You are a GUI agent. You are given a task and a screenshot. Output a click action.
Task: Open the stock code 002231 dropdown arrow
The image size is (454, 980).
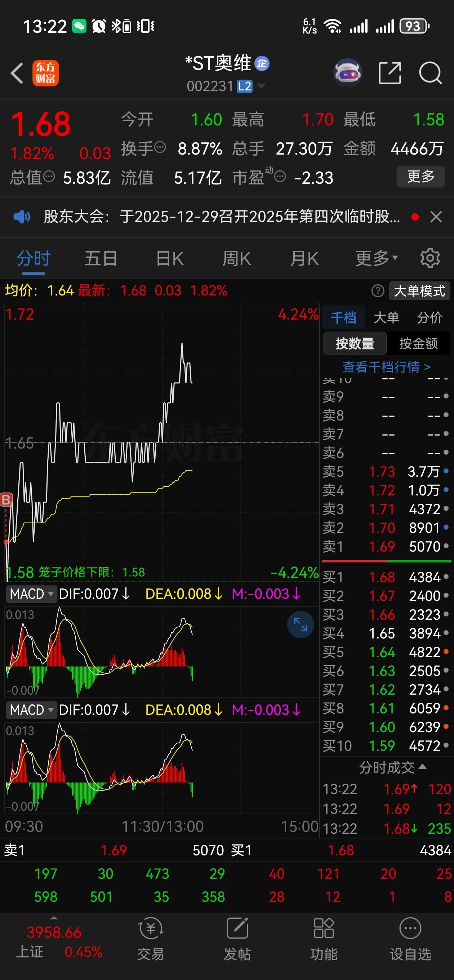coord(261,86)
